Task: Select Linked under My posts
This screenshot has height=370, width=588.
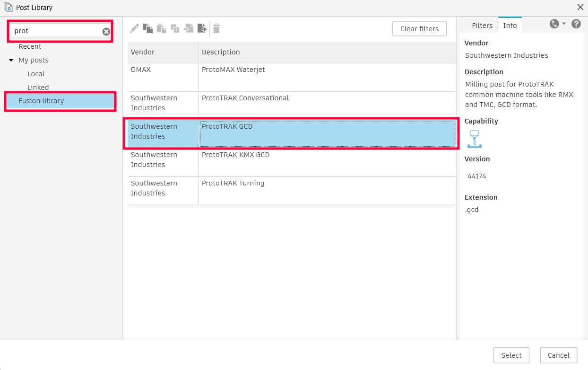Action: (38, 88)
